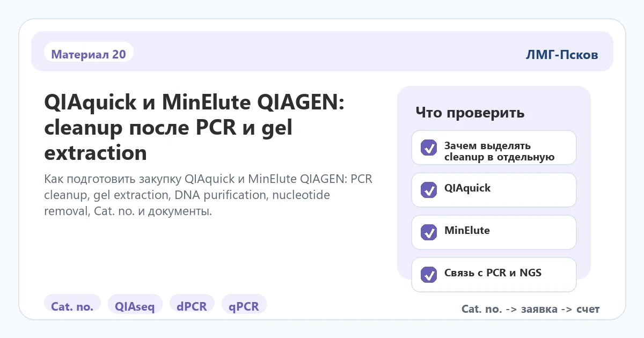Click the 'Зачем выделять cleanup в отдельную' item text

(499, 151)
